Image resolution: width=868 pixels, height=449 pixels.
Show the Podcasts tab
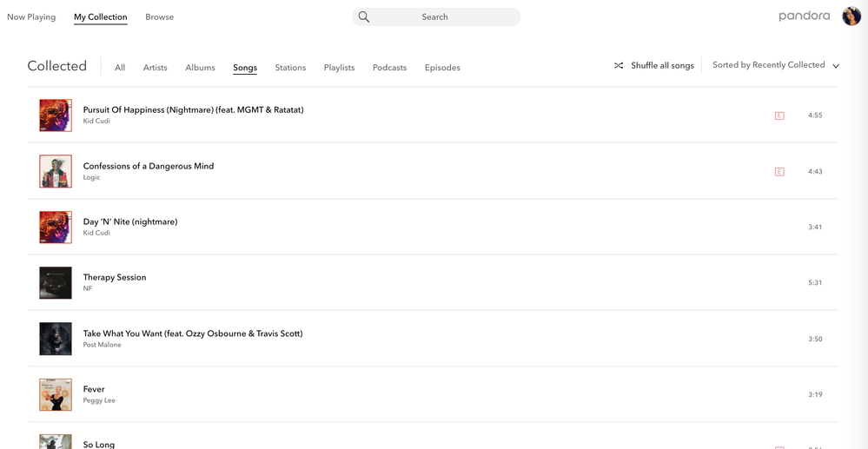tap(389, 68)
